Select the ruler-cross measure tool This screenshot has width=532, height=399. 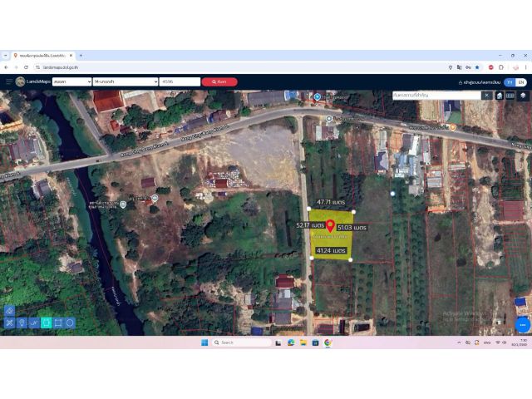point(10,323)
